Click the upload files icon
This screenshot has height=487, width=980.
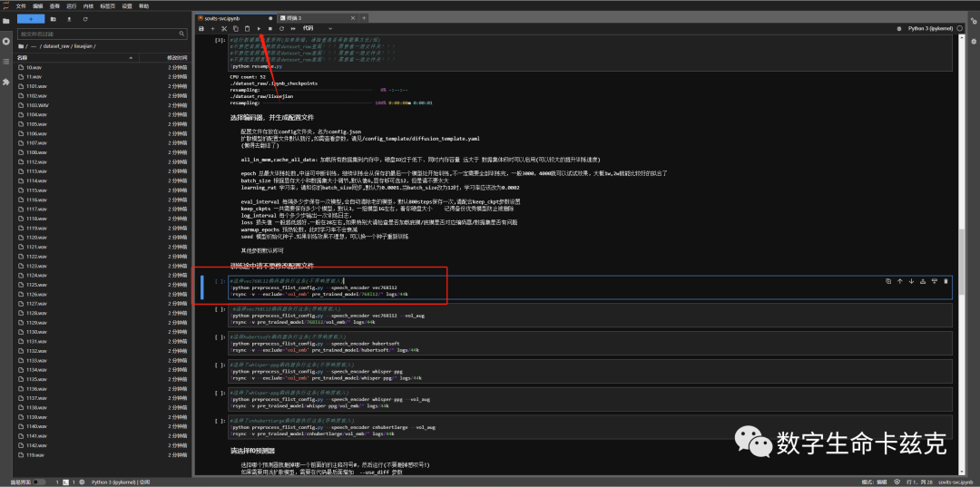pos(69,19)
